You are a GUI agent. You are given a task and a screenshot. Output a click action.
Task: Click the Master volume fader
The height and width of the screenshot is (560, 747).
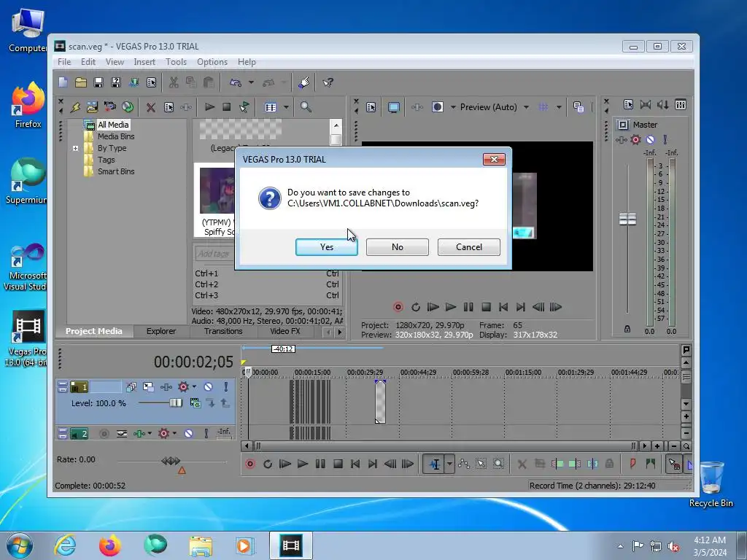627,219
